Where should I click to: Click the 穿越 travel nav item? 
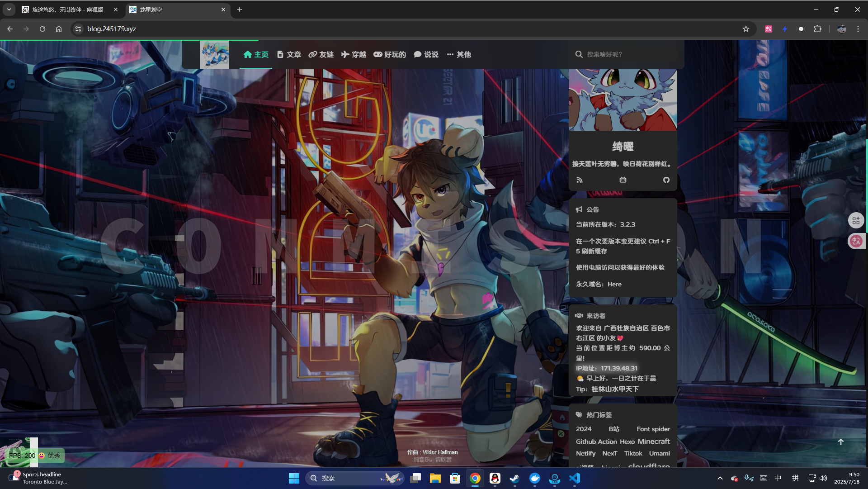354,54
